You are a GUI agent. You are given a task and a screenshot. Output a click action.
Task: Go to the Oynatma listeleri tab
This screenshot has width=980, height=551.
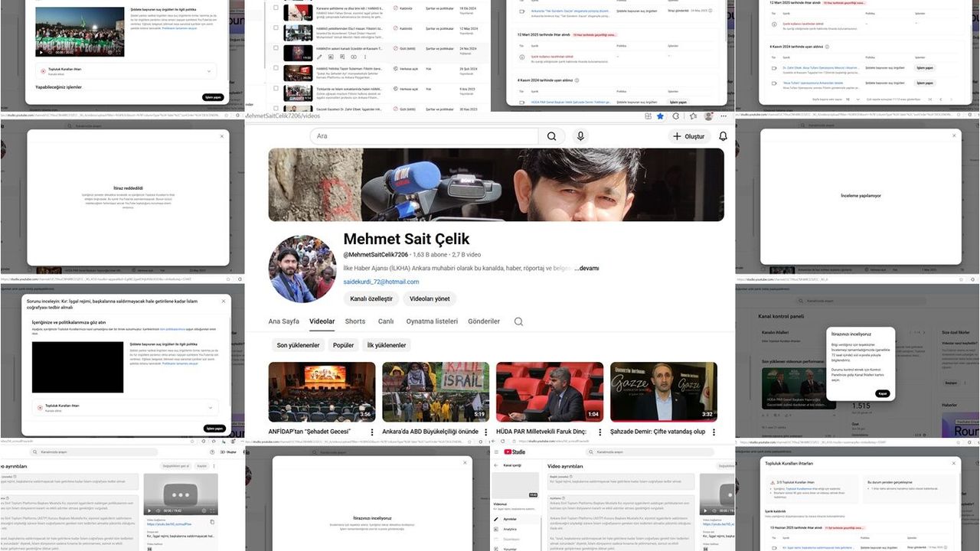pyautogui.click(x=432, y=321)
